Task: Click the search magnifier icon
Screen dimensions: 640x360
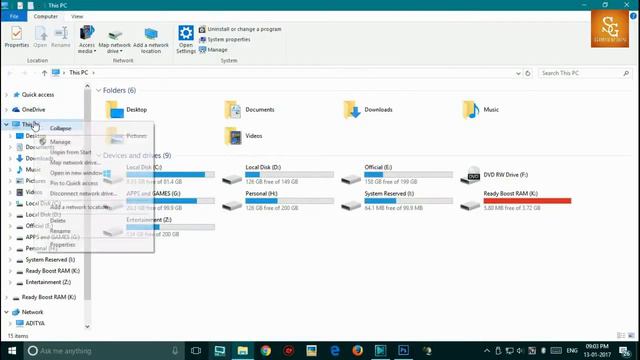Action: pyautogui.click(x=626, y=73)
